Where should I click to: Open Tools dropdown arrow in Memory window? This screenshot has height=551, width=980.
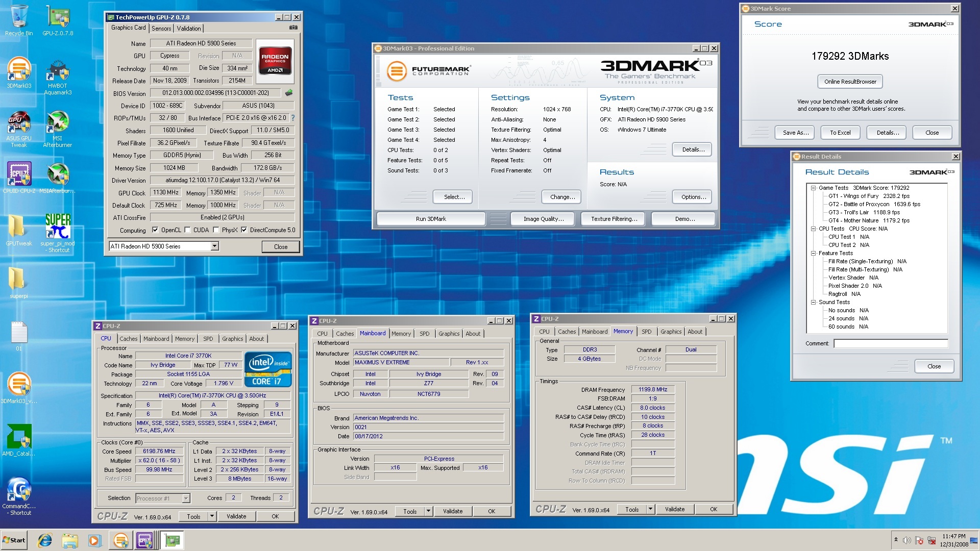(650, 509)
